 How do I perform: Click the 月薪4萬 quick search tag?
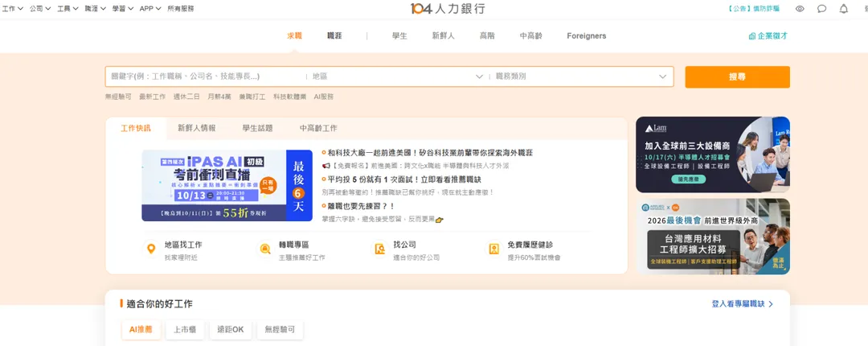219,97
